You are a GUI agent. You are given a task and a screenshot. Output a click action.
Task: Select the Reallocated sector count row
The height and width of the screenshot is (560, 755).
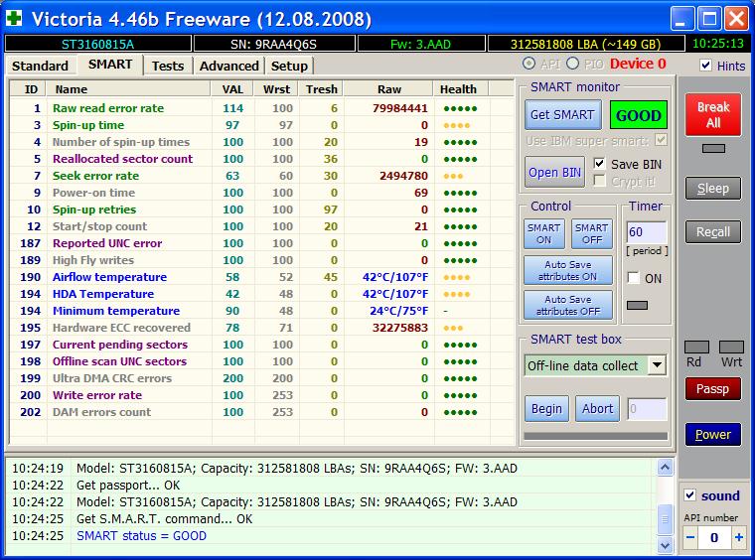261,159
